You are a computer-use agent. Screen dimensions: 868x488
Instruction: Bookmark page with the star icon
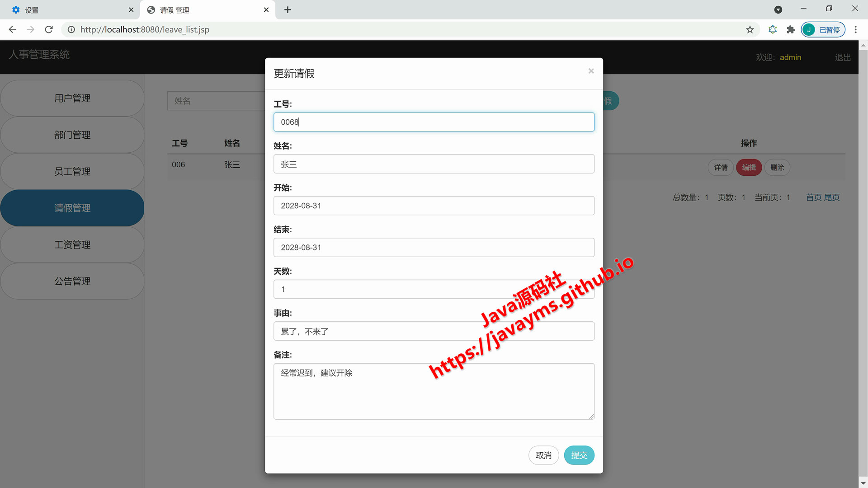[750, 29]
